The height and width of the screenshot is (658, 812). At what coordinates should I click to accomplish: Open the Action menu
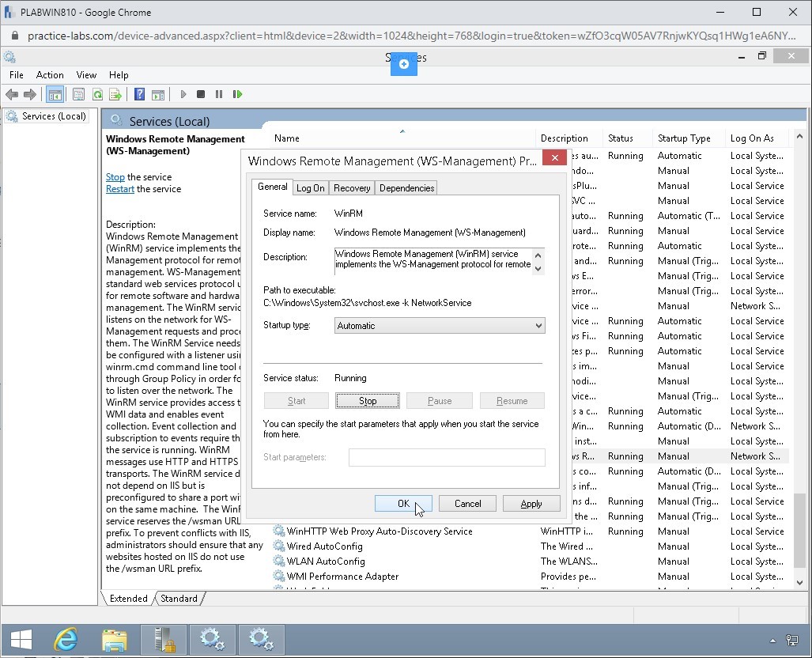(50, 75)
